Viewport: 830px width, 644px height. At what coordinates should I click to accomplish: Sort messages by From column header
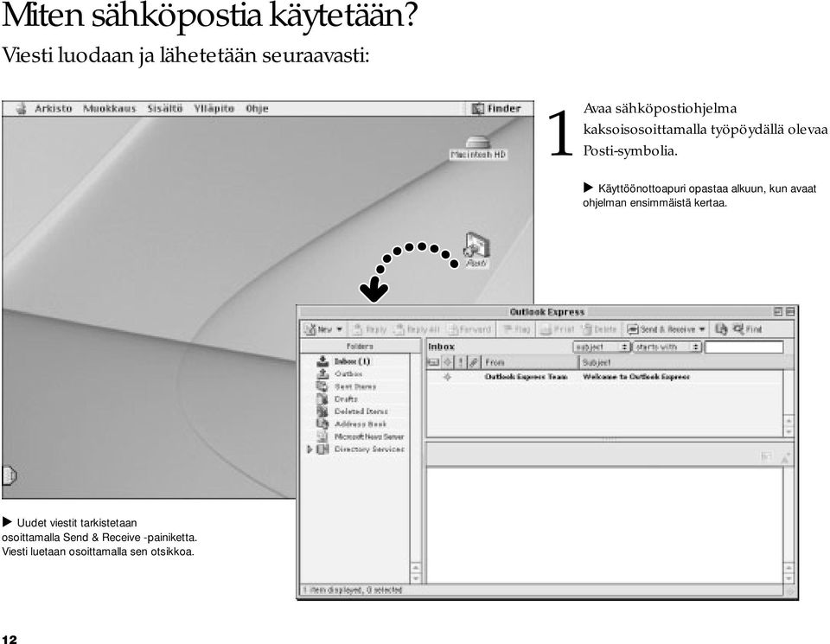[x=530, y=362]
